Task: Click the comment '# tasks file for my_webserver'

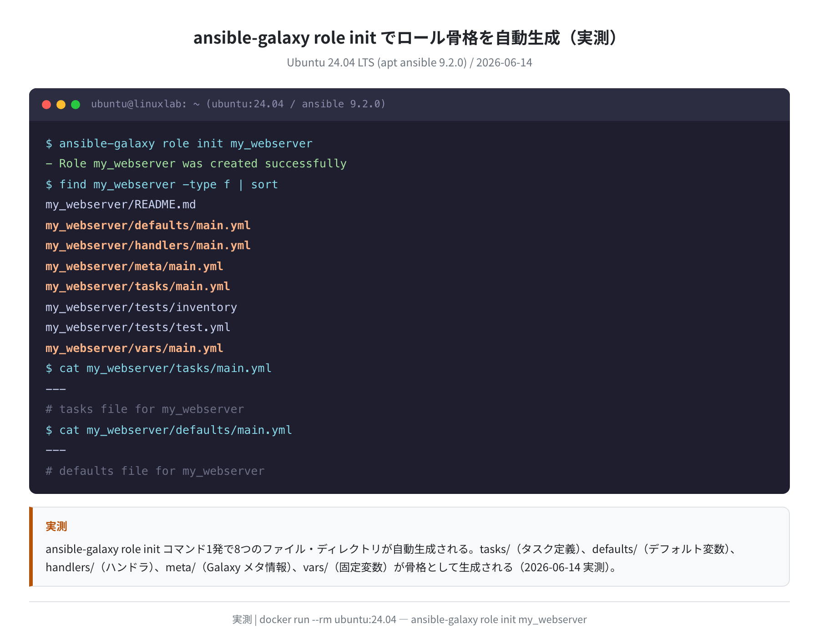Action: pos(145,409)
